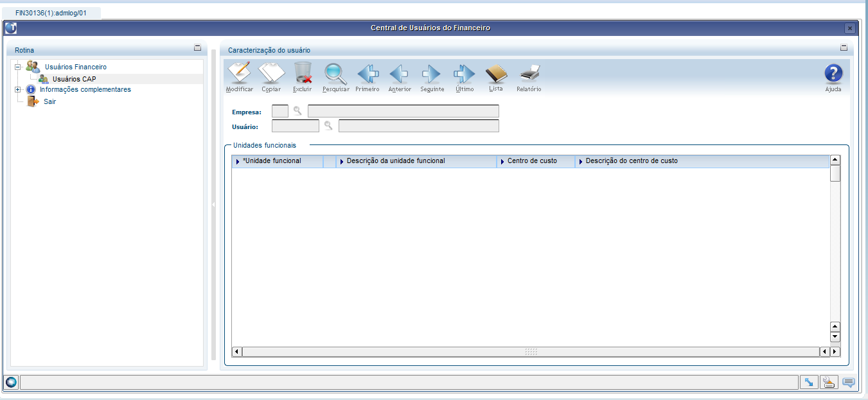Viewport: 868px width, 400px height.
Task: Collapse the Caracterização do usuário panel
Action: pyautogui.click(x=844, y=48)
